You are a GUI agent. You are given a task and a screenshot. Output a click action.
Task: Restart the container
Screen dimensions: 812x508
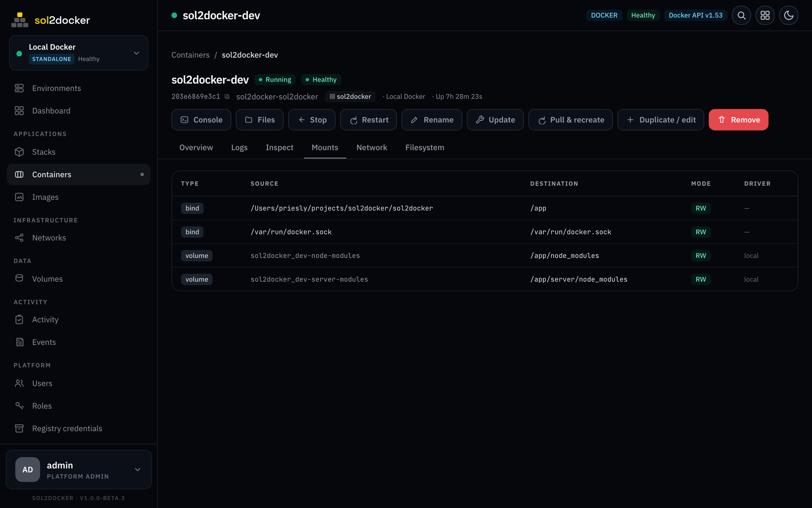[x=369, y=120]
